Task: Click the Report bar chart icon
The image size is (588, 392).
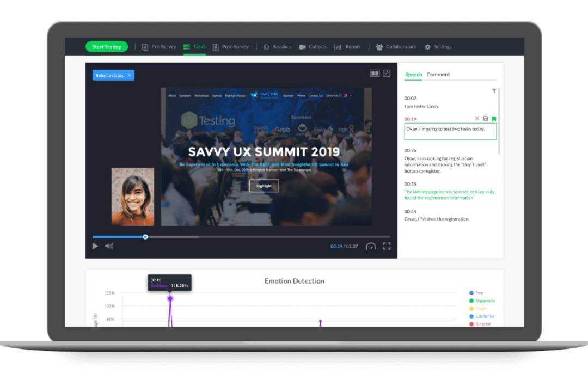Action: pos(338,47)
